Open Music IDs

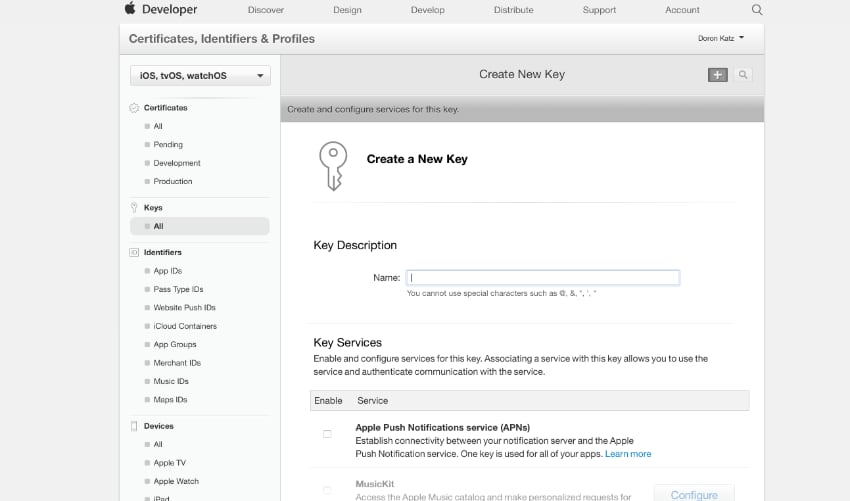pyautogui.click(x=171, y=381)
